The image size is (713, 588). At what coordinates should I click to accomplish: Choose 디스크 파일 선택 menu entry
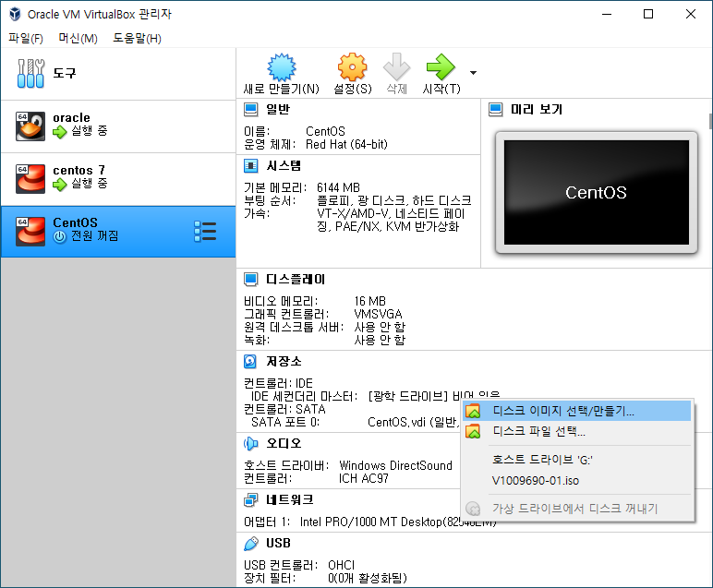[577, 431]
